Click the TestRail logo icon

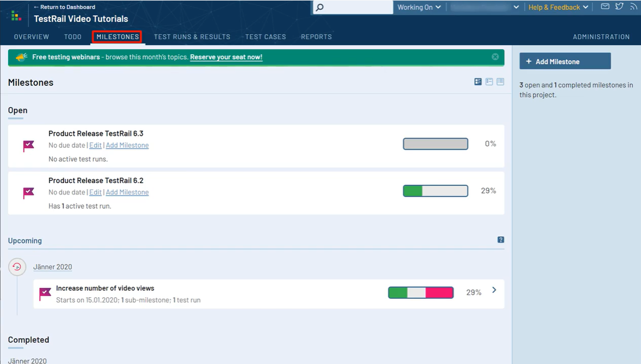pos(16,16)
